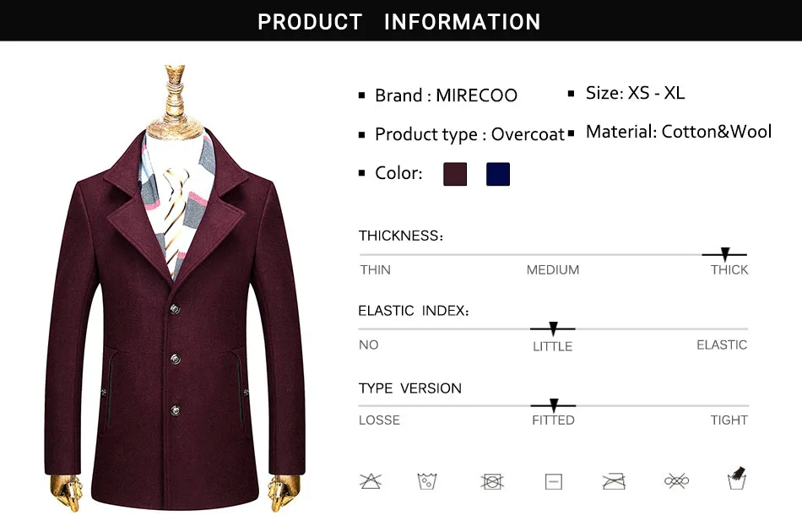Click the THIN label on thickness scale
802x532 pixels.
click(375, 269)
